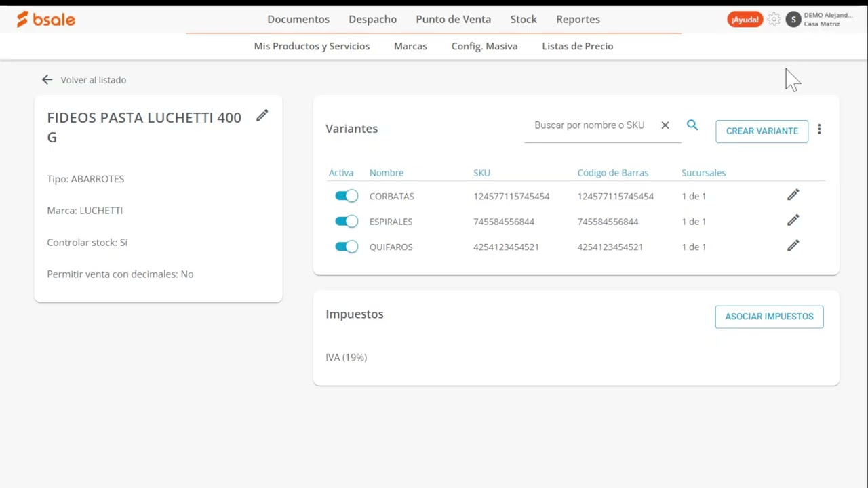Click the Controlar stock: Sí text
Viewport: 868px width, 488px height.
click(87, 242)
